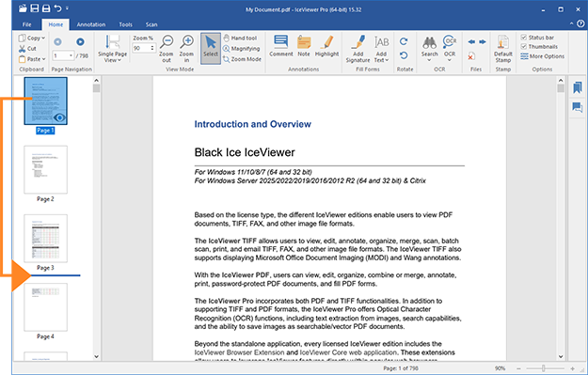Click Add Signature in Fill Forms
Image resolution: width=588 pixels, height=375 pixels.
click(358, 49)
